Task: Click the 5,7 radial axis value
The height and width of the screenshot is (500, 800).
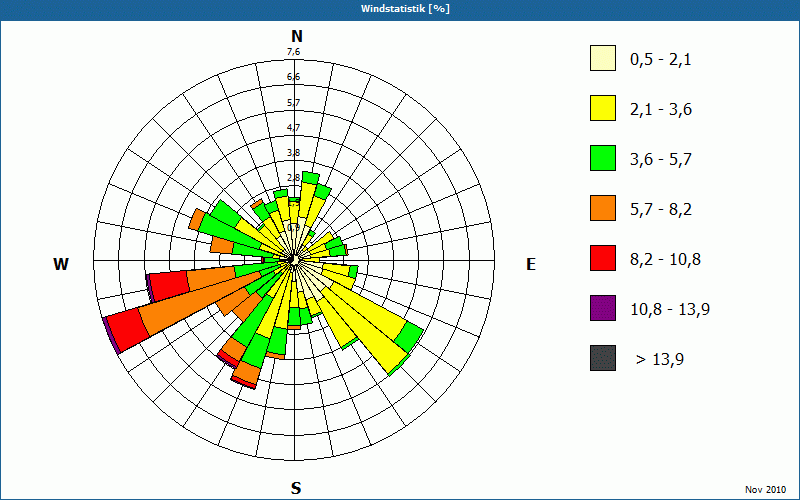Action: [x=293, y=103]
